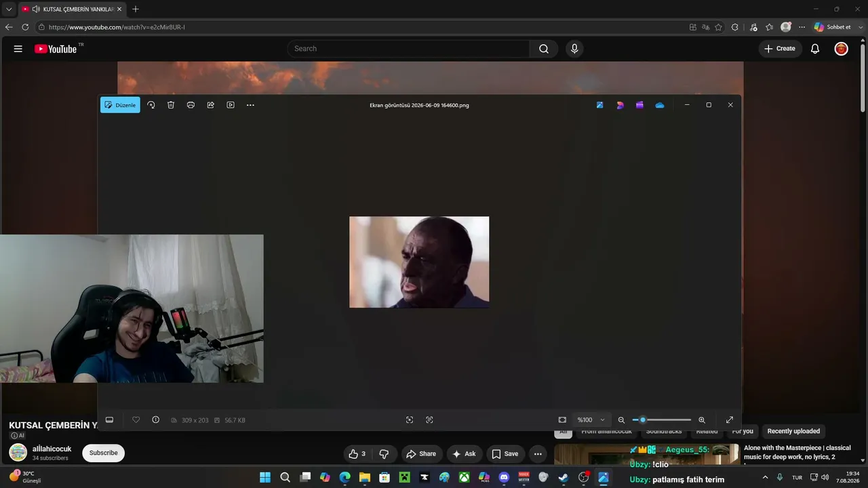This screenshot has height=488, width=868.
Task: Click the scan text icon in Photos
Action: pyautogui.click(x=429, y=420)
